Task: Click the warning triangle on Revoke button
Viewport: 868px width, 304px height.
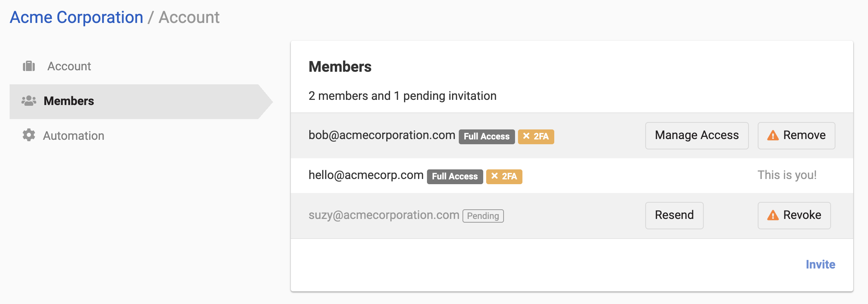Action: pyautogui.click(x=773, y=215)
